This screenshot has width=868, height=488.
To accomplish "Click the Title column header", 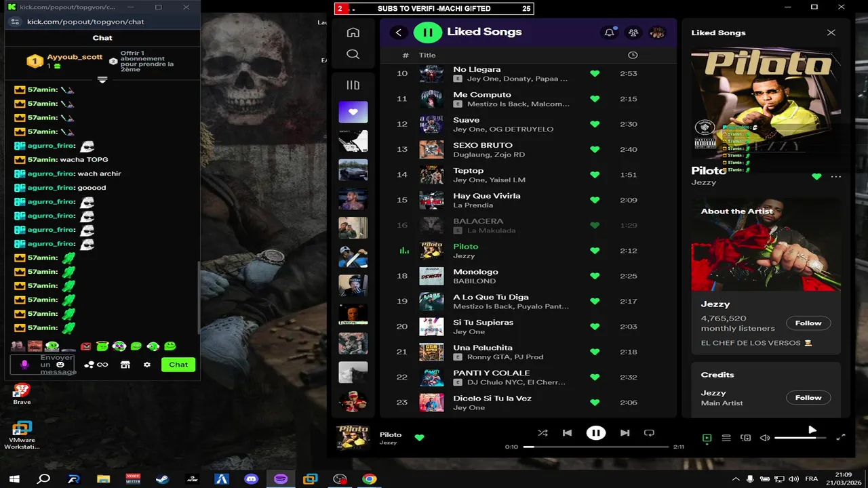I will [x=427, y=55].
